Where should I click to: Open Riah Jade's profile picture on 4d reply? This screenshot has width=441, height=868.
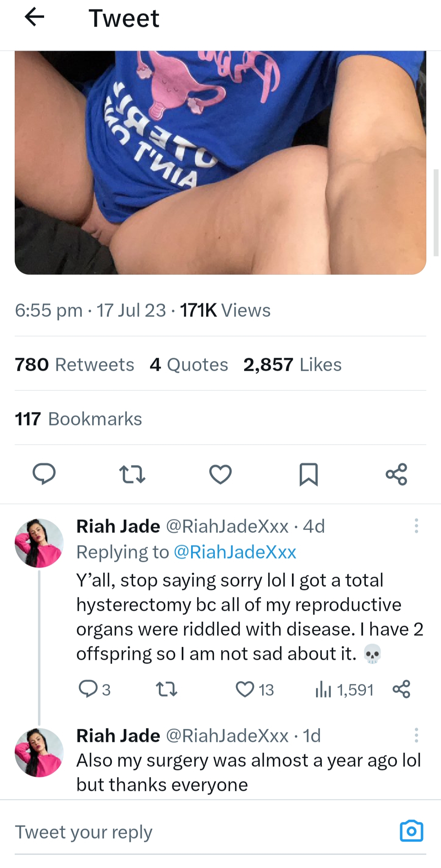pos(39,543)
